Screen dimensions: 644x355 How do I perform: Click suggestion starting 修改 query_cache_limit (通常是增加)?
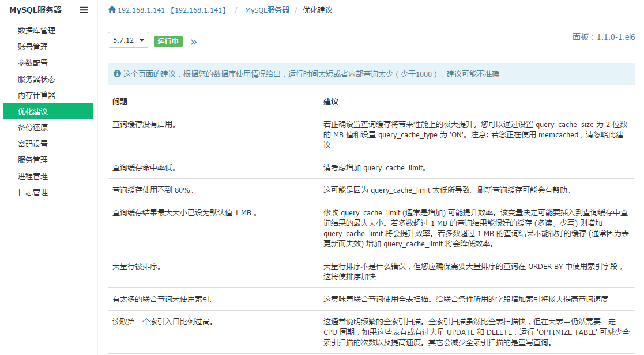click(x=476, y=228)
